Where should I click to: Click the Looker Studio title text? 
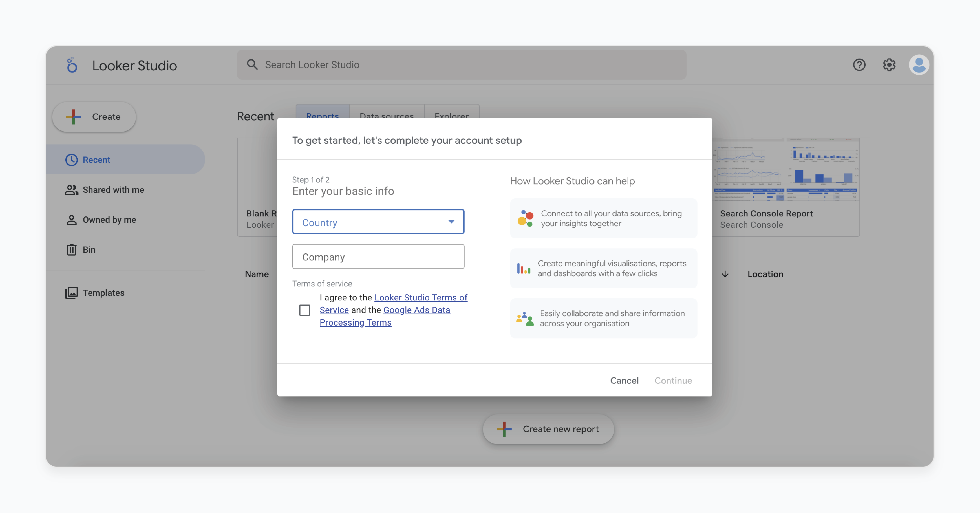coord(134,65)
